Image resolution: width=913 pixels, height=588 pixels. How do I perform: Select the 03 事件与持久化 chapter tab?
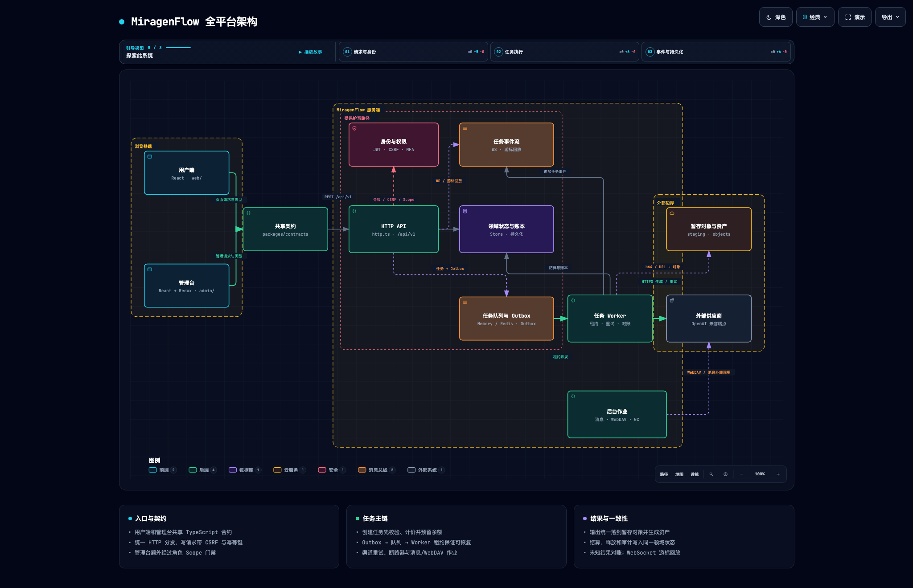tap(716, 52)
